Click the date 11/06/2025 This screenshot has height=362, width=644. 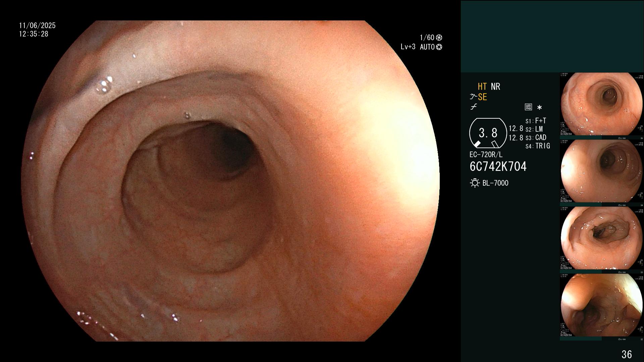click(x=37, y=25)
